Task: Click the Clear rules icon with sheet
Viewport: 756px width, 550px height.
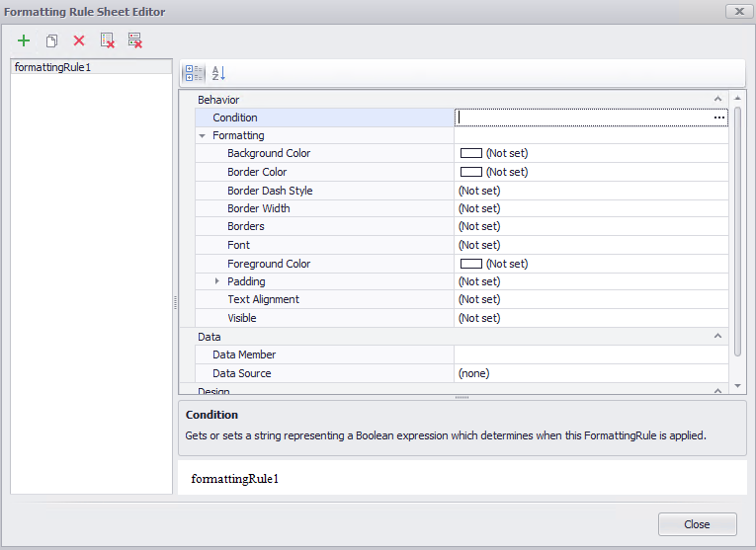Action: pos(107,40)
